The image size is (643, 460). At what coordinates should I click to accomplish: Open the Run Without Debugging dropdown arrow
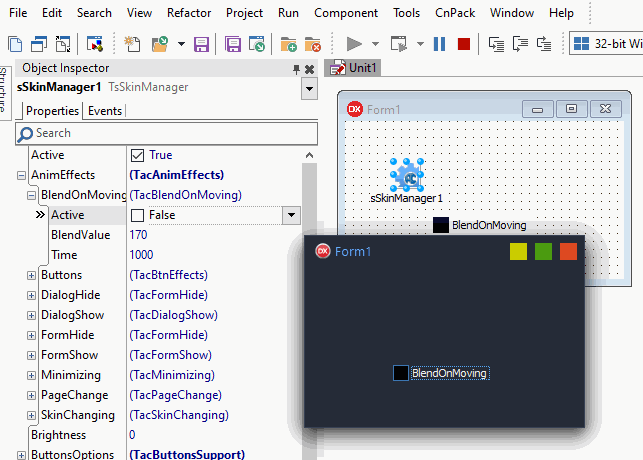pyautogui.click(x=420, y=44)
